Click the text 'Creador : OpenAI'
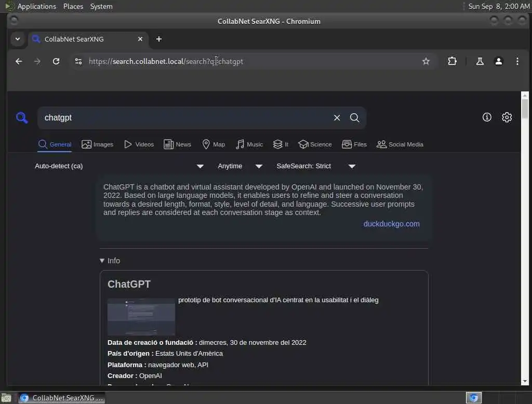Screen dimensions: 532x404 tap(135, 376)
